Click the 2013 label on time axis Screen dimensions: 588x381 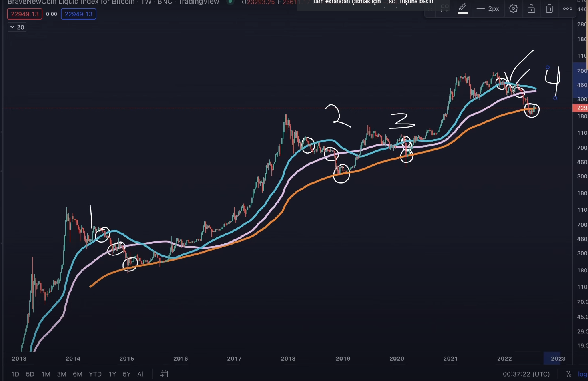[19, 359]
